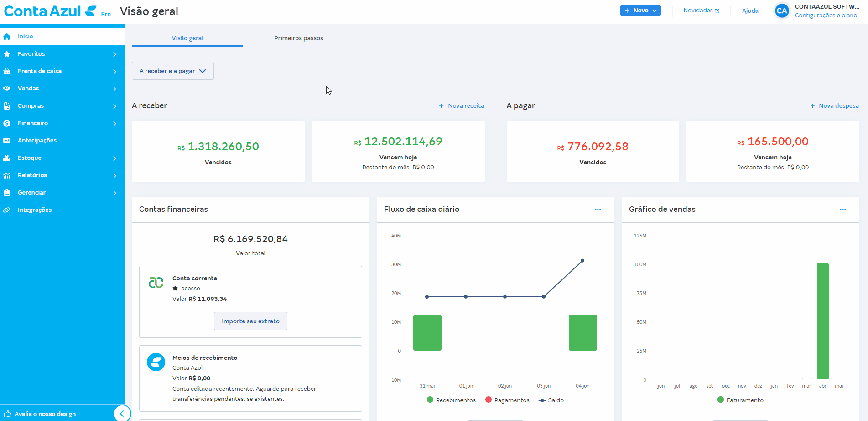Click the Vendas handshake icon
Screen dimensions: 868x421
pos(7,89)
